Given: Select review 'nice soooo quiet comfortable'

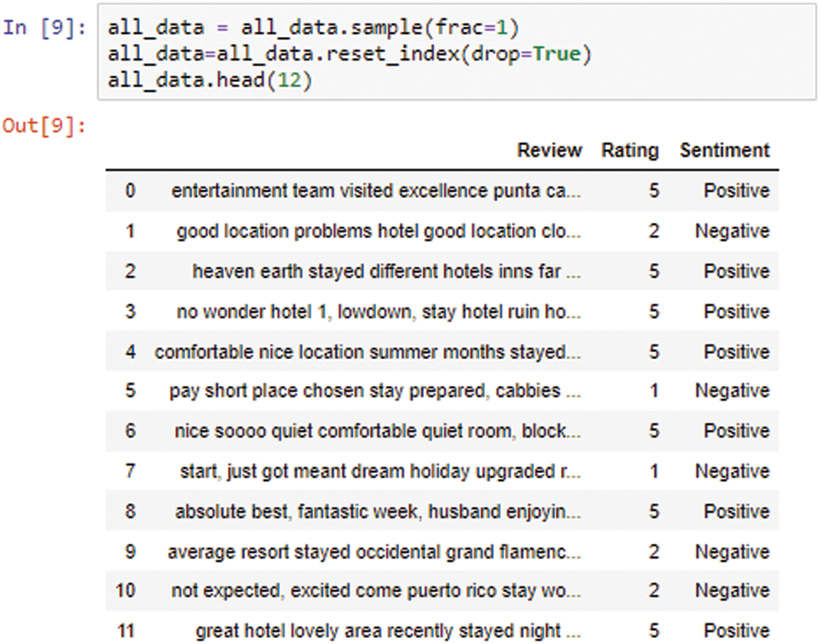Looking at the screenshot, I should coord(377,431).
